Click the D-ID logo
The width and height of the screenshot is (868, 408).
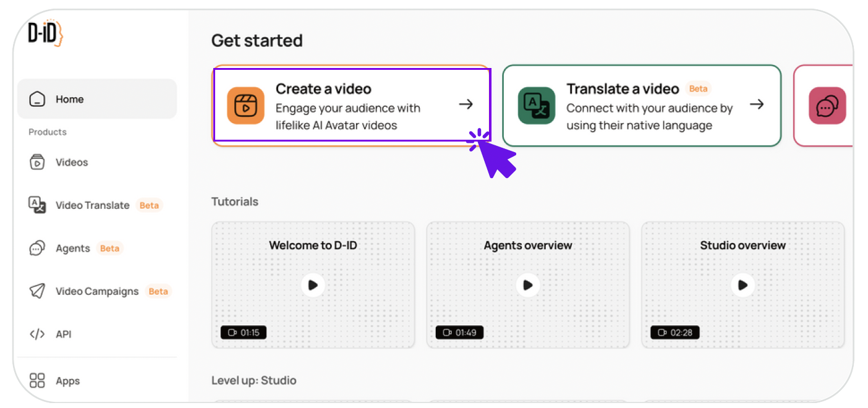pos(46,34)
